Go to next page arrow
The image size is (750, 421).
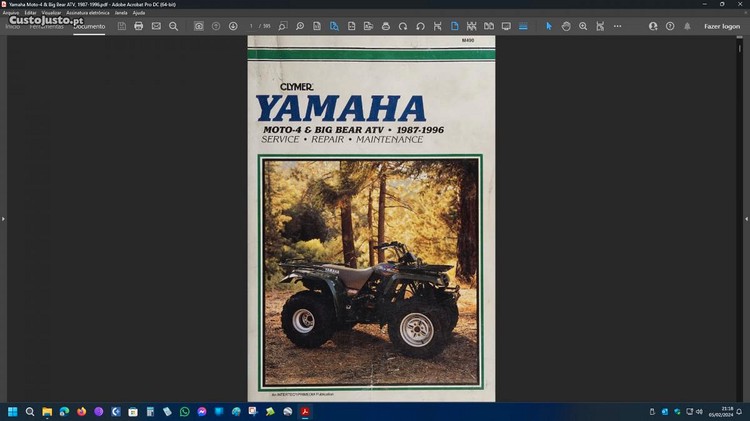pyautogui.click(x=233, y=26)
